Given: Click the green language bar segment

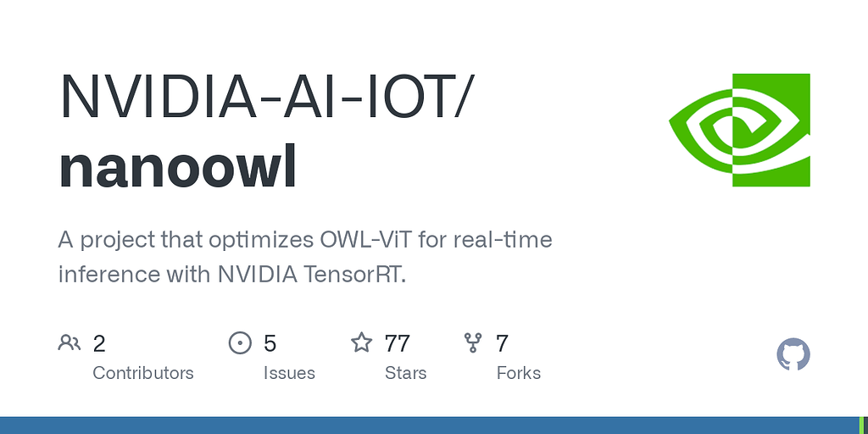Looking at the screenshot, I should [x=863, y=425].
